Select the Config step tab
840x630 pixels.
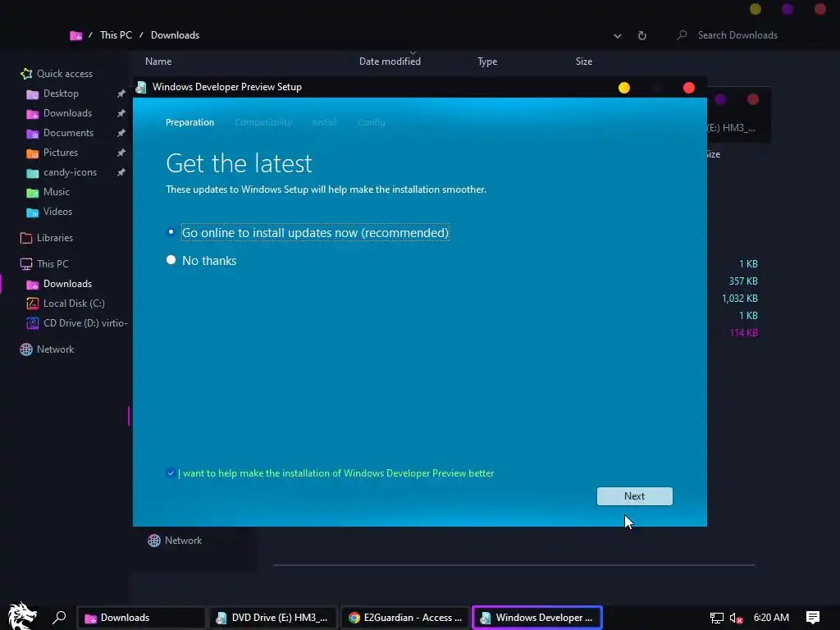point(371,122)
